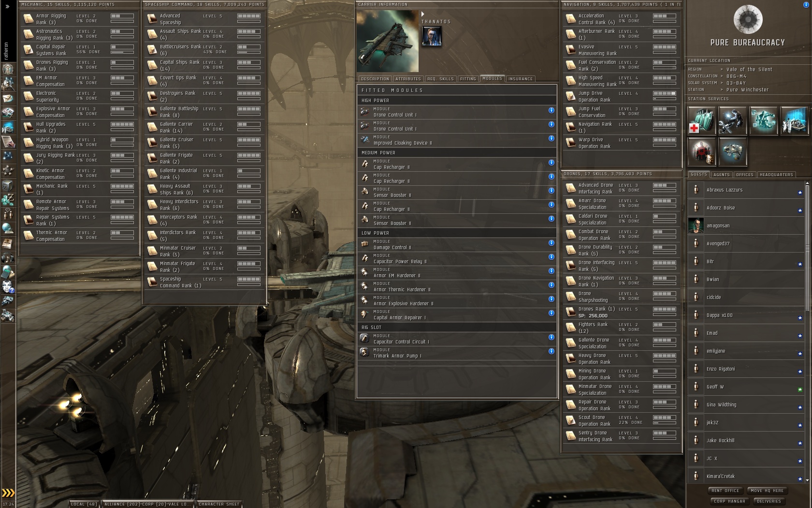Select the Jump Drive Operation skill row
Viewport: 812px width, 508px height.
pyautogui.click(x=621, y=96)
